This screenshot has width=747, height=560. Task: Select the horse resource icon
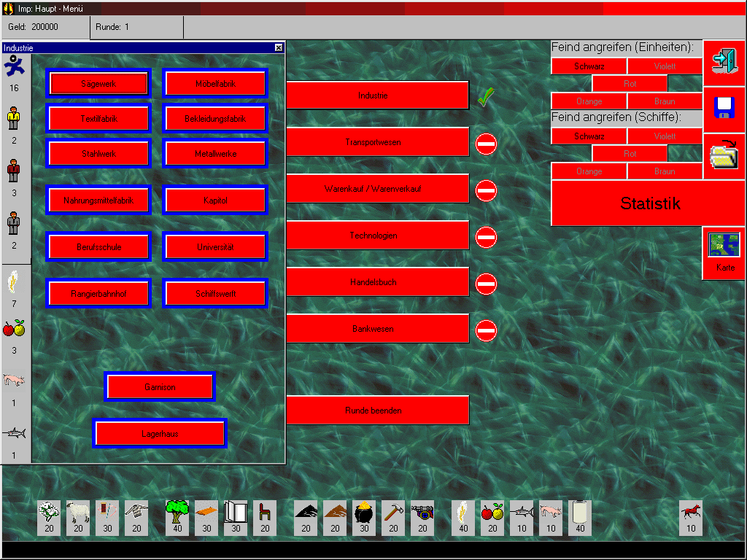(x=690, y=510)
